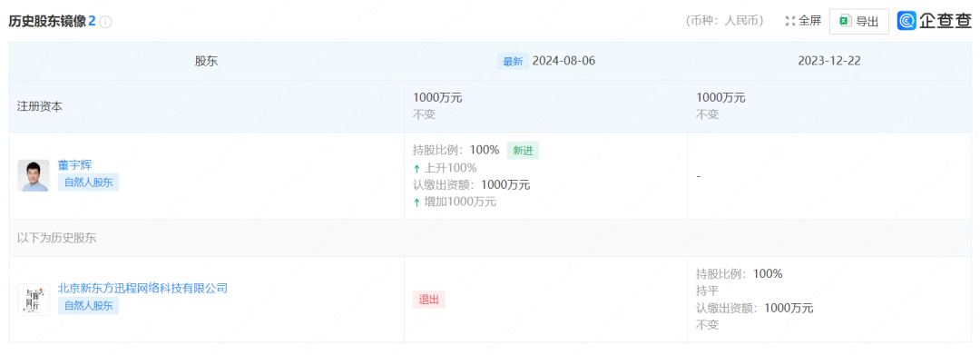
Task: Click the info icon beside 历史股东镜像 title
Action: click(x=105, y=22)
